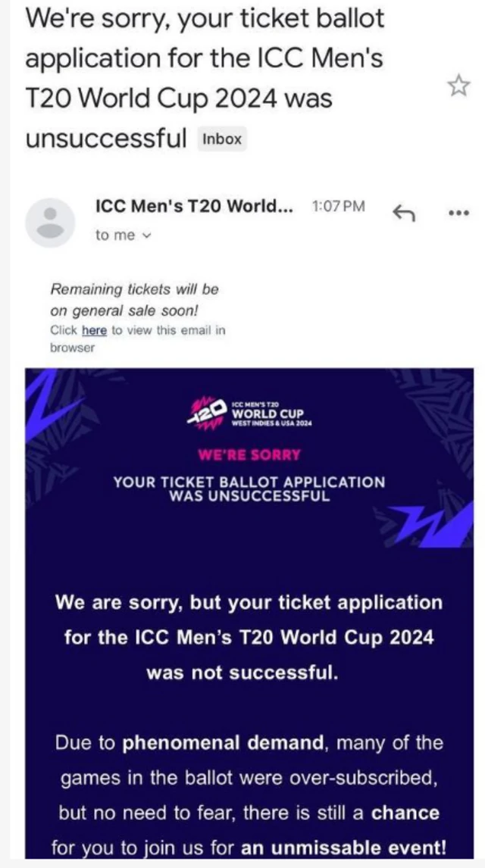Viewport: 485px width, 868px height.
Task: Expand recipient details chevron next to "to me"
Action: pos(147,236)
